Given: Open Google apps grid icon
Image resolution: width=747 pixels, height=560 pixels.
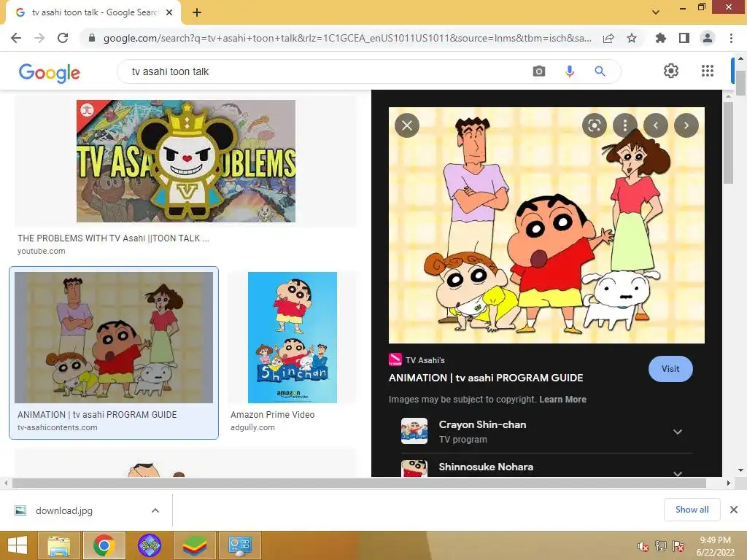Looking at the screenshot, I should (708, 71).
